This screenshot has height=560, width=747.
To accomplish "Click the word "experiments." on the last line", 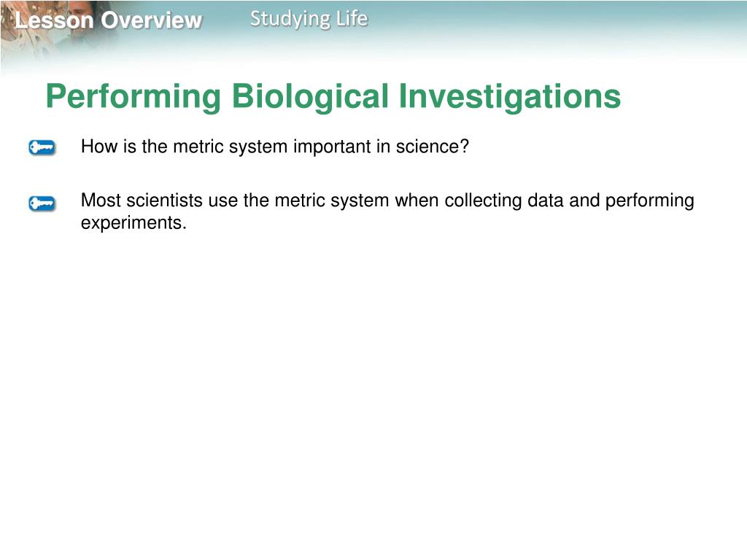I will tap(133, 223).
